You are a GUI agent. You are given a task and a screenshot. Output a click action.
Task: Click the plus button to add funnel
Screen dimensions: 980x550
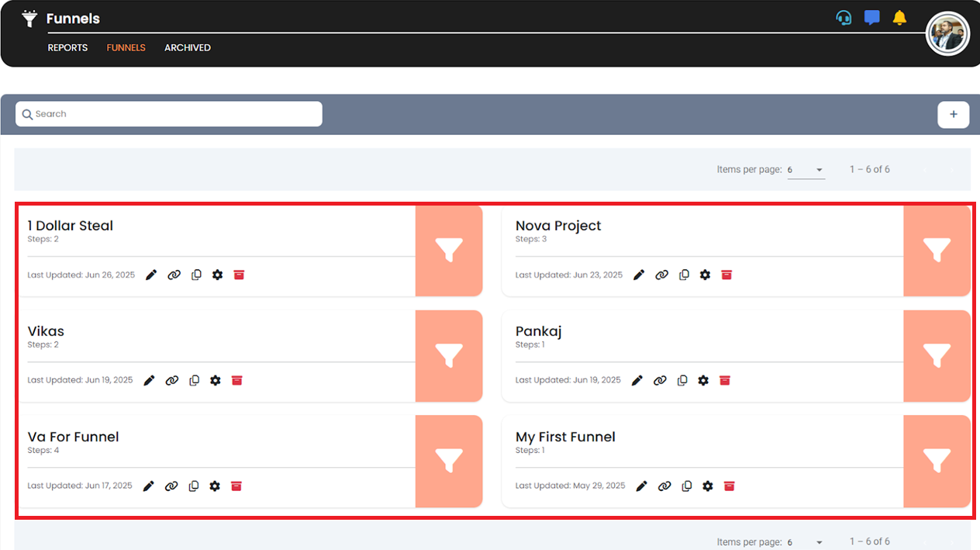pyautogui.click(x=953, y=114)
